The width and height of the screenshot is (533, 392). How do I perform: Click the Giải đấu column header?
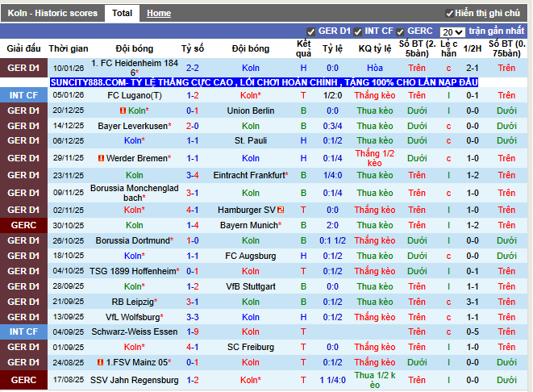pos(24,48)
